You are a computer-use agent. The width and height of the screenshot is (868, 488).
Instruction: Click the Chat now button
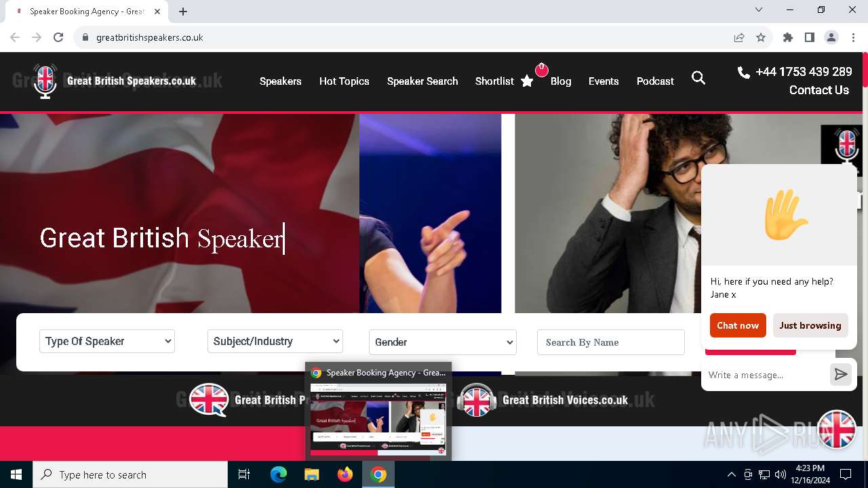(x=738, y=325)
